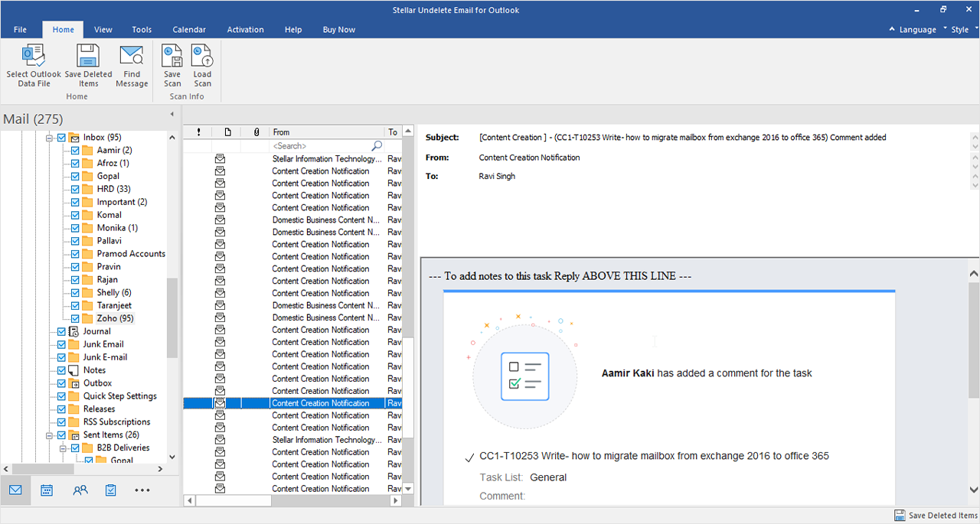
Task: Uncheck the Junk E-mail checkbox
Action: 61,357
